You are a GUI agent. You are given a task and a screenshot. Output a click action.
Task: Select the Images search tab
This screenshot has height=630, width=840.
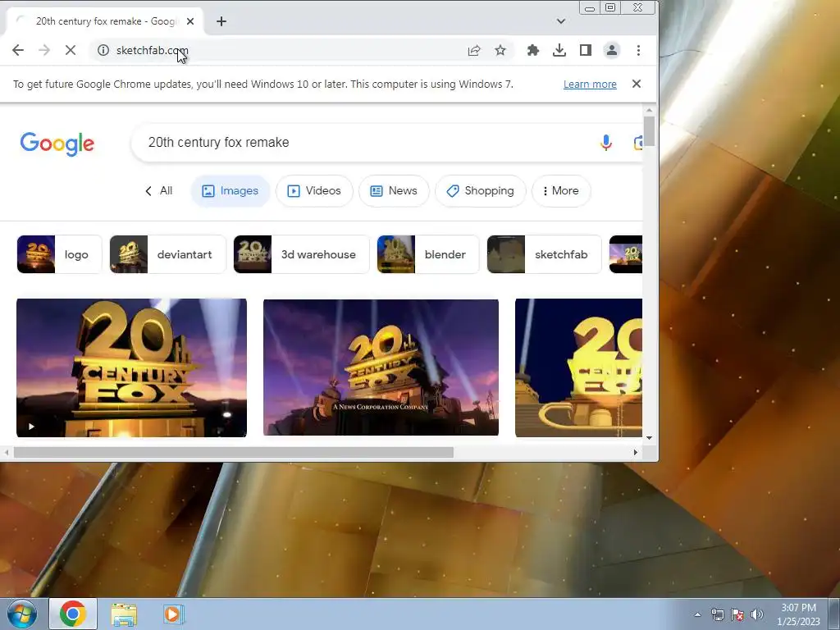(x=230, y=190)
